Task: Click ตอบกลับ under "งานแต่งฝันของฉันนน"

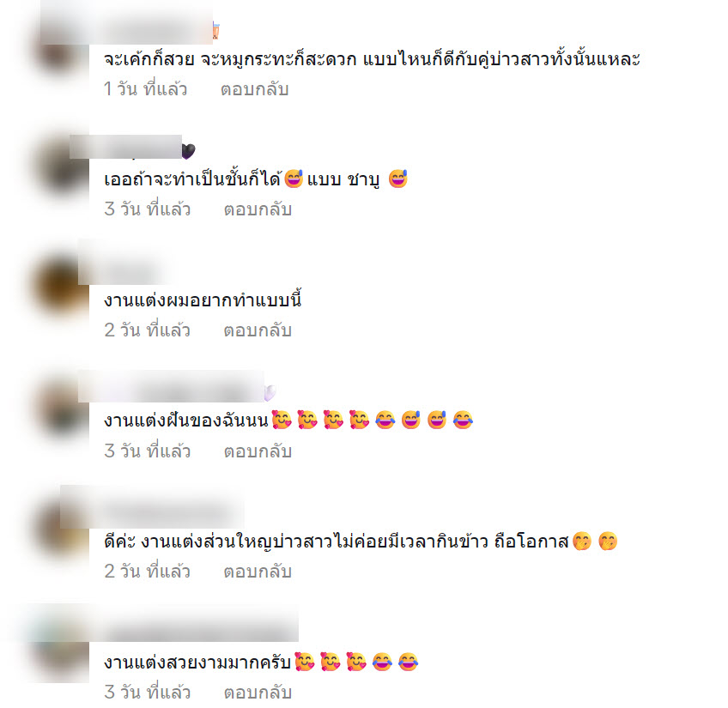Action: [x=258, y=451]
